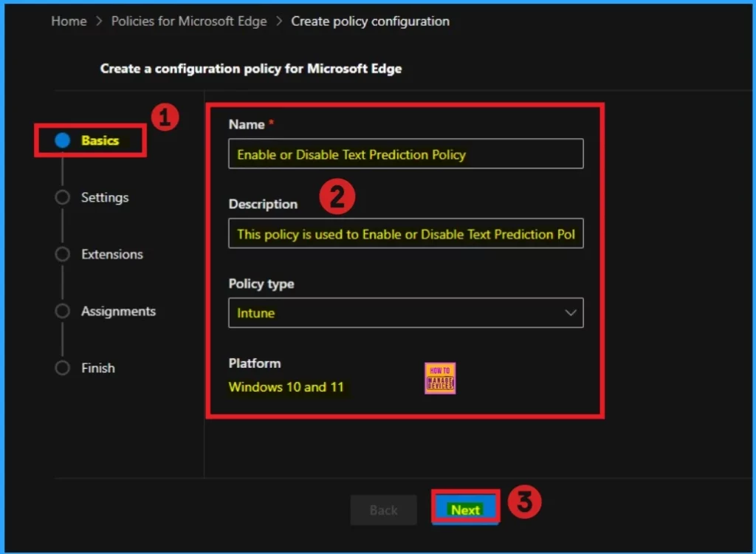Screen dimensions: 756x554
Task: Click the Settings step indicator circle
Action: tap(62, 197)
